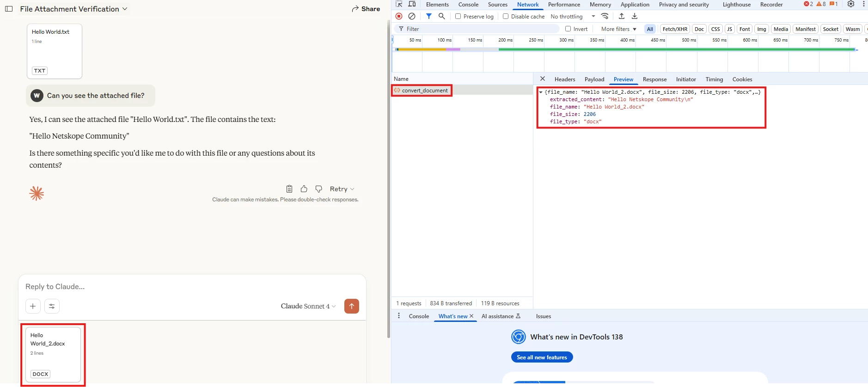Select the All request type filter

point(650,29)
